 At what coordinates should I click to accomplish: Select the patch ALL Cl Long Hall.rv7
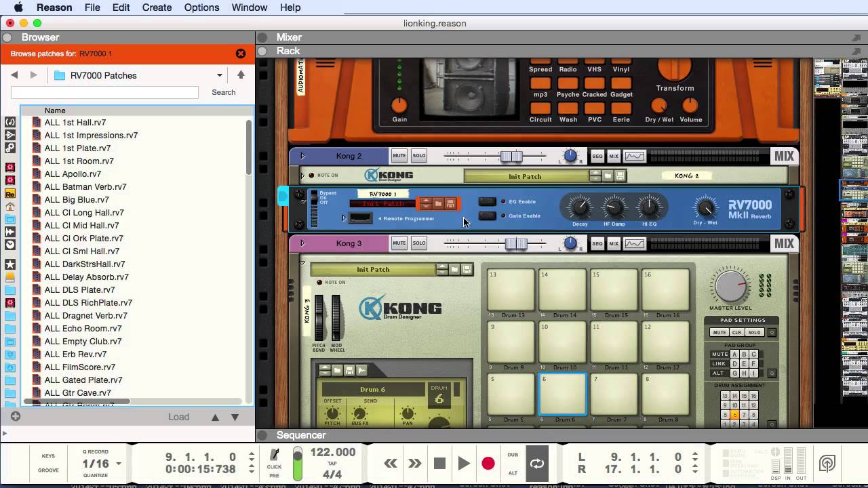click(84, 213)
